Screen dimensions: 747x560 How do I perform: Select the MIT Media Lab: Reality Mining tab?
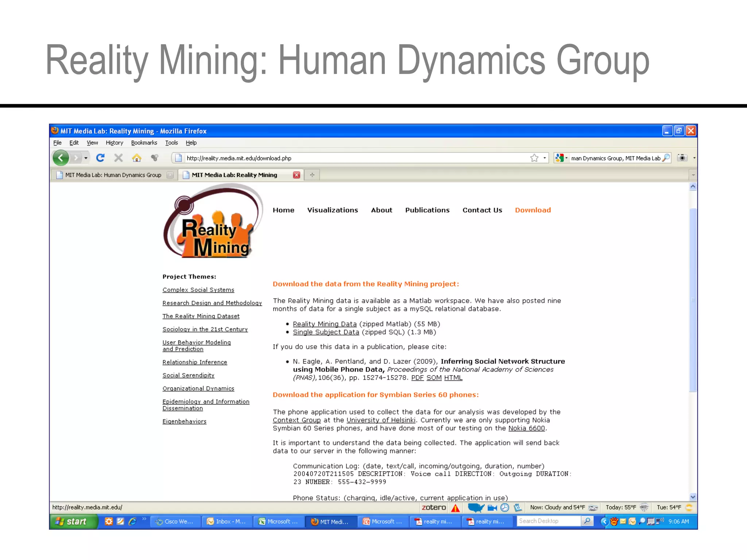(x=235, y=175)
